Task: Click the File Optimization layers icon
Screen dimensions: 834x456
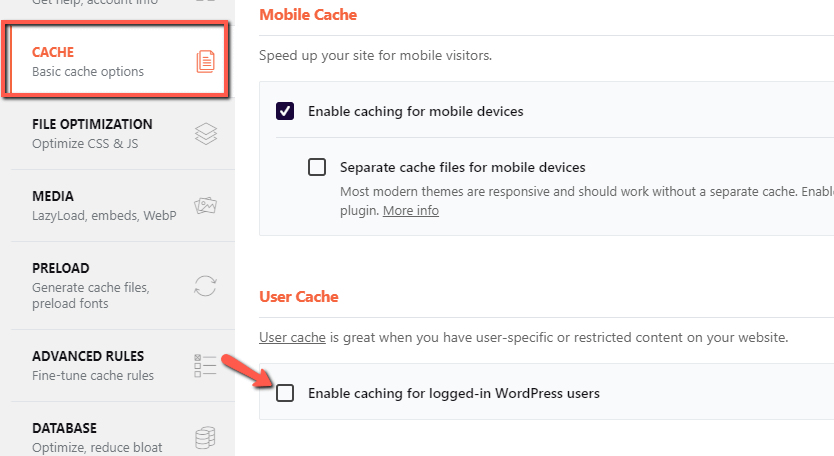Action: (x=205, y=134)
